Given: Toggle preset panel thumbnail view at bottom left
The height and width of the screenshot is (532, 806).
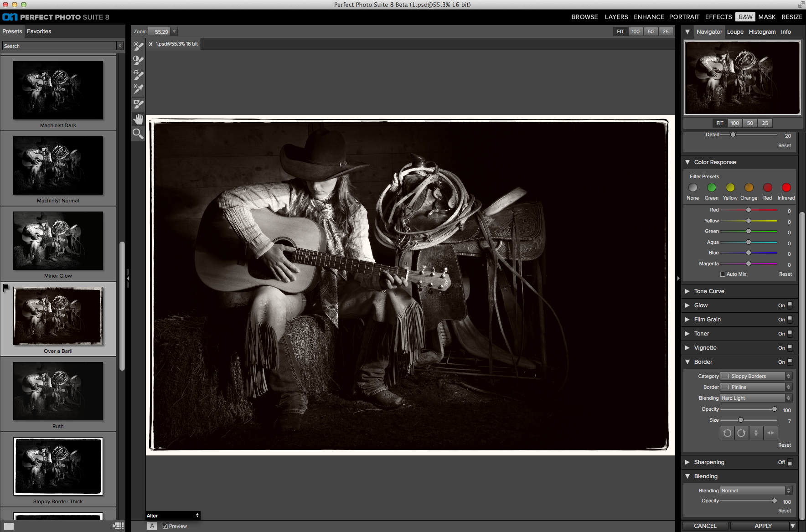Looking at the screenshot, I should pyautogui.click(x=9, y=526).
